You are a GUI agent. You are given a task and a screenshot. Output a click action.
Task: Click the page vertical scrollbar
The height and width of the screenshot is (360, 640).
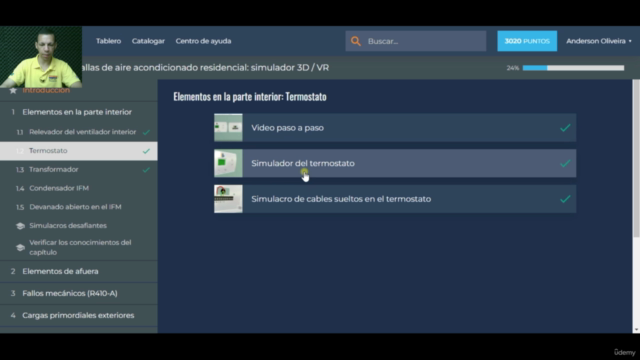[636, 158]
